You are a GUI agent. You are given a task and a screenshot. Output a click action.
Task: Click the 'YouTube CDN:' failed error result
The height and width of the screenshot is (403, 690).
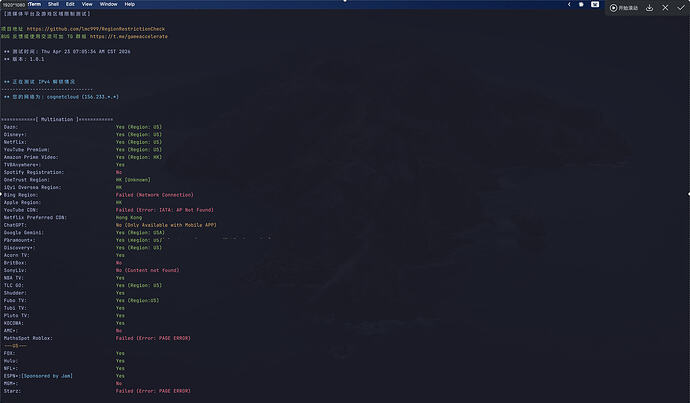coord(165,210)
